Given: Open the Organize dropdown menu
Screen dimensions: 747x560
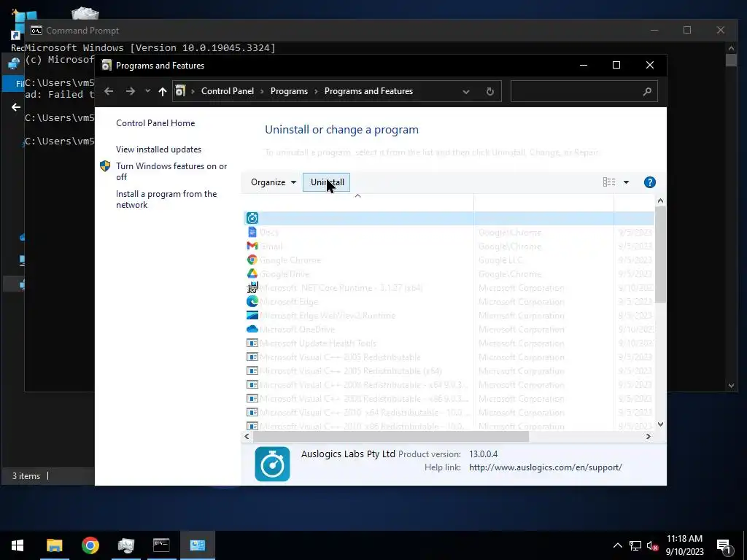Looking at the screenshot, I should point(274,182).
